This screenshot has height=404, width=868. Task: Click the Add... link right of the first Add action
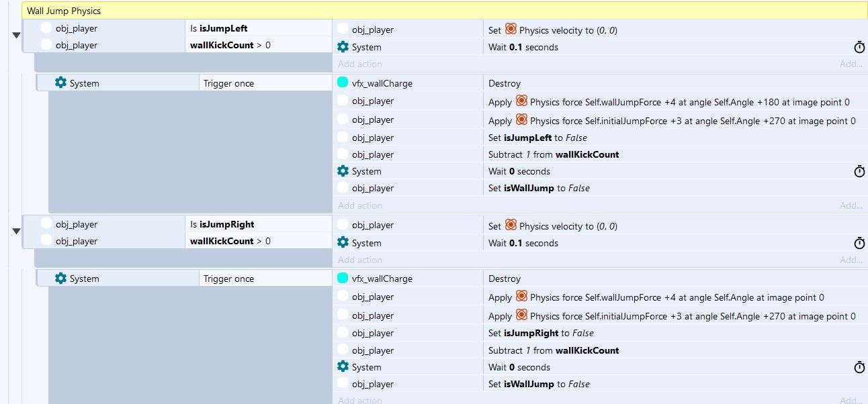coord(851,64)
